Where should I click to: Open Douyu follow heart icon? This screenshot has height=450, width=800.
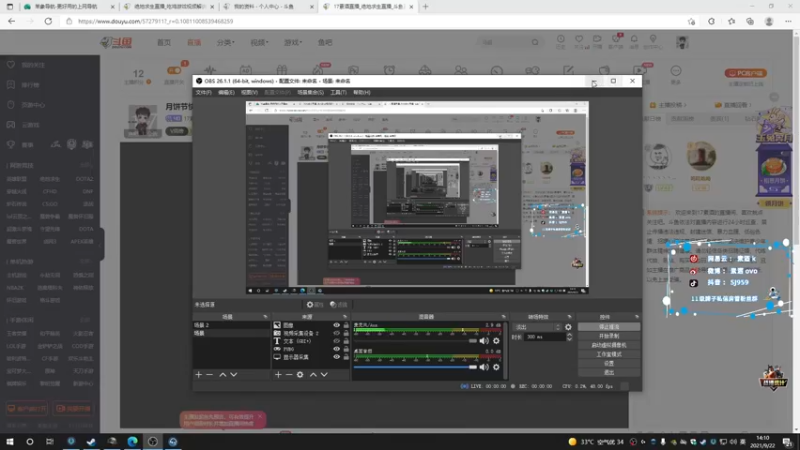[579, 39]
